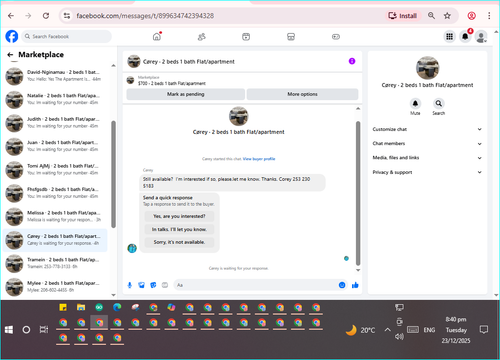Open conversation information purple icon

point(352,61)
